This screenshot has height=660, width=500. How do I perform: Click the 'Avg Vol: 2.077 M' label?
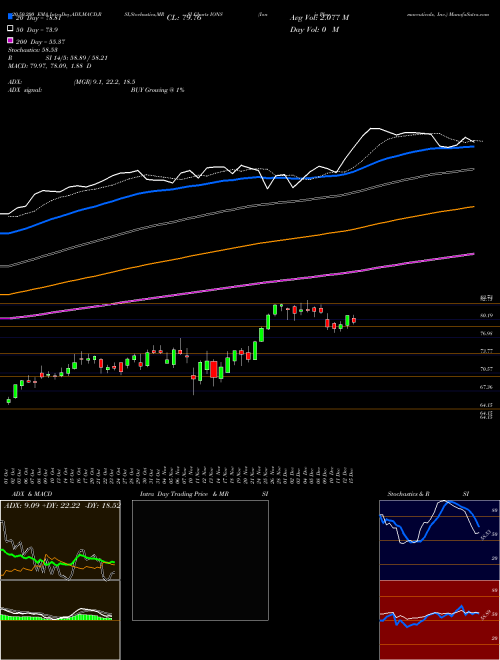coord(319,18)
